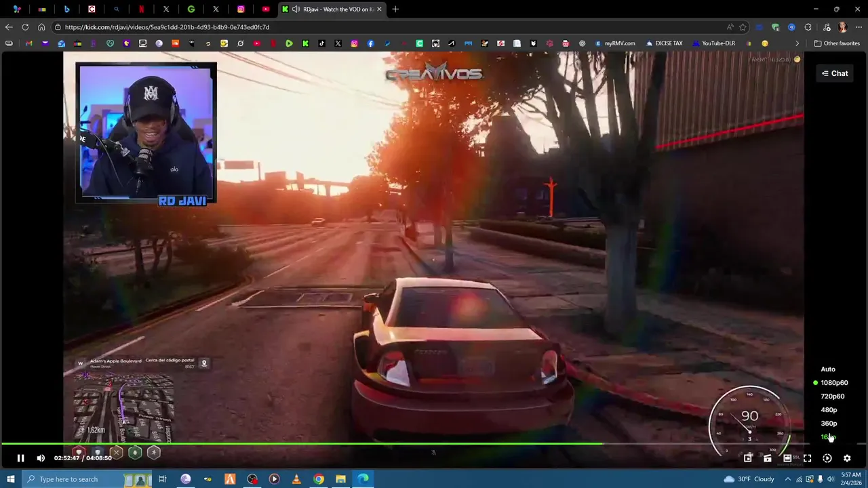Set video quality to 360p
Image resolution: width=868 pixels, height=488 pixels.
pos(829,424)
